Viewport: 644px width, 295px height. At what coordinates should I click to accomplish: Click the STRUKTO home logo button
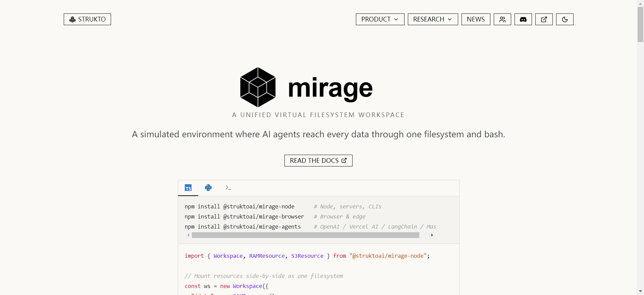click(x=87, y=19)
